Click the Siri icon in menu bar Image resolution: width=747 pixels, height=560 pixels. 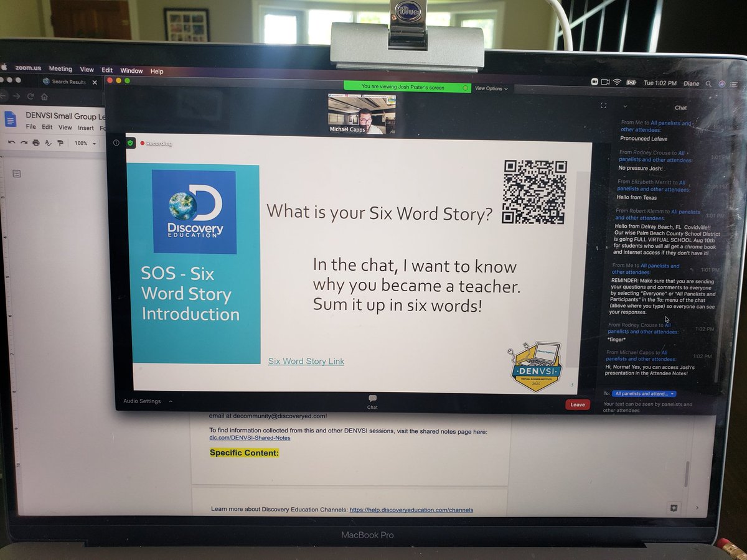coord(721,83)
